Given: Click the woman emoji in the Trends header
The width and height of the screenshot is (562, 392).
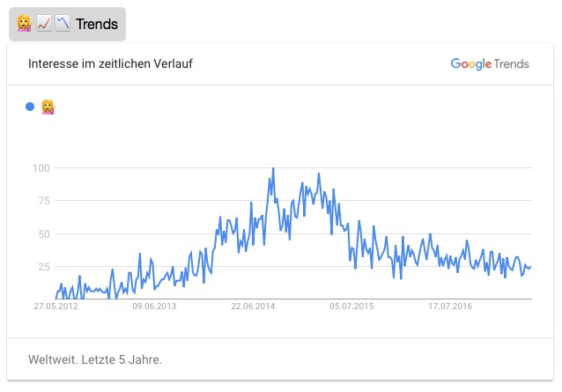Looking at the screenshot, I should 25,24.
